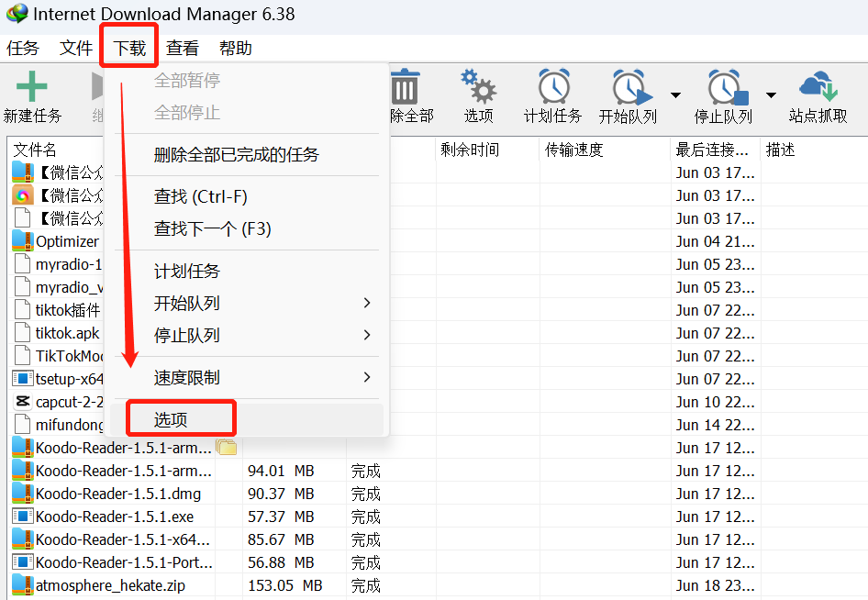868x600 pixels.
Task: Click the blank file icon for tiktok.apk
Action: click(23, 333)
